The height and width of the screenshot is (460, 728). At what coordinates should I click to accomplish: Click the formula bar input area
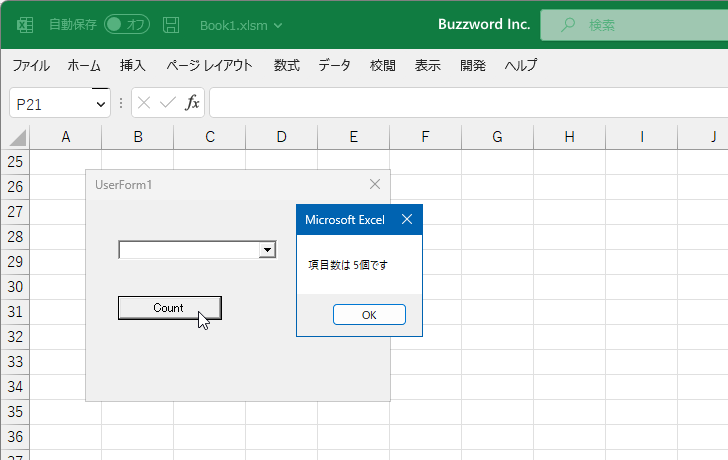click(x=468, y=103)
